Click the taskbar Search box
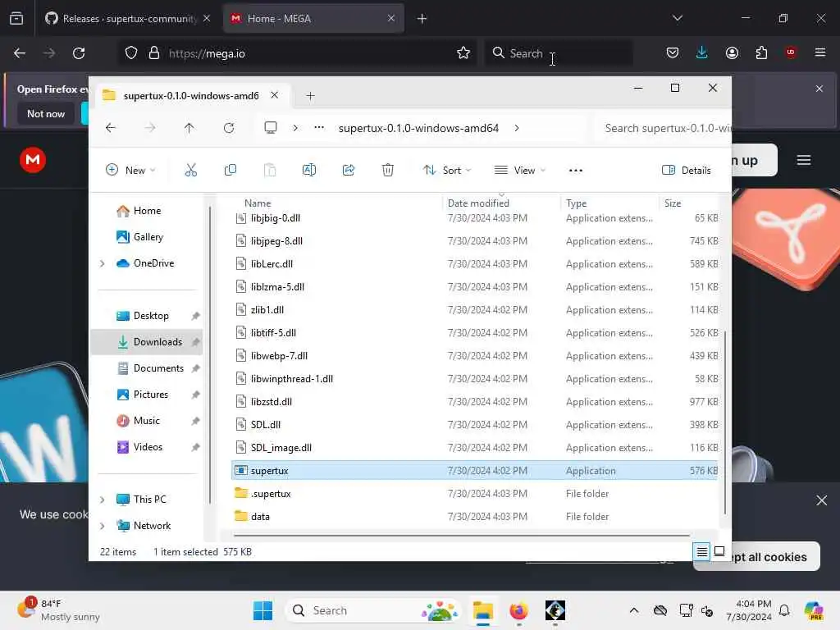840x630 pixels. click(x=373, y=610)
